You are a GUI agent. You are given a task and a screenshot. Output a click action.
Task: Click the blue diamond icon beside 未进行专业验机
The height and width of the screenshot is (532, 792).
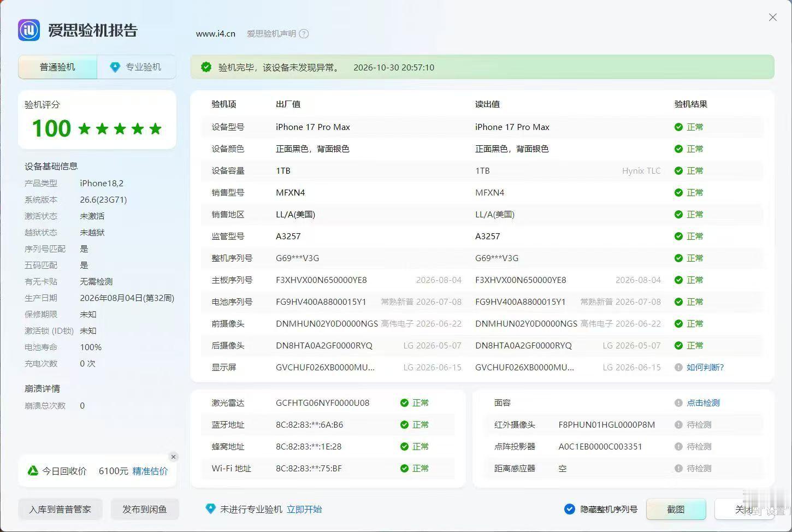[x=210, y=509]
